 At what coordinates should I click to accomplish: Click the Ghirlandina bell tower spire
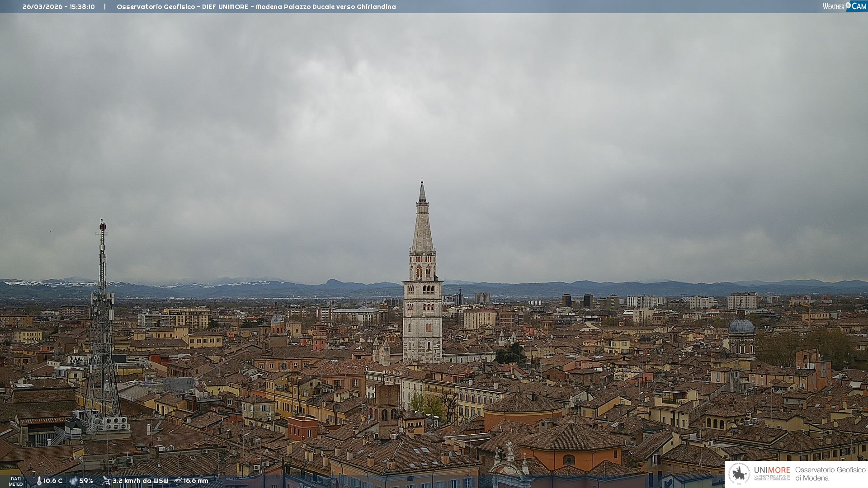pos(422,226)
